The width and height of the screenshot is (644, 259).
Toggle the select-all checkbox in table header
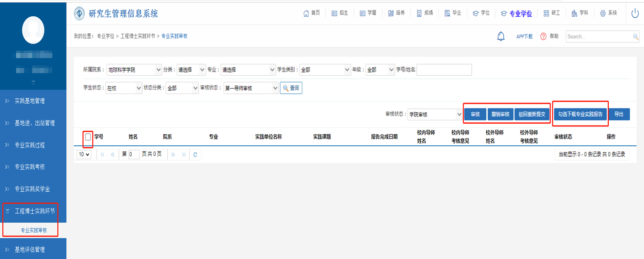pos(88,137)
